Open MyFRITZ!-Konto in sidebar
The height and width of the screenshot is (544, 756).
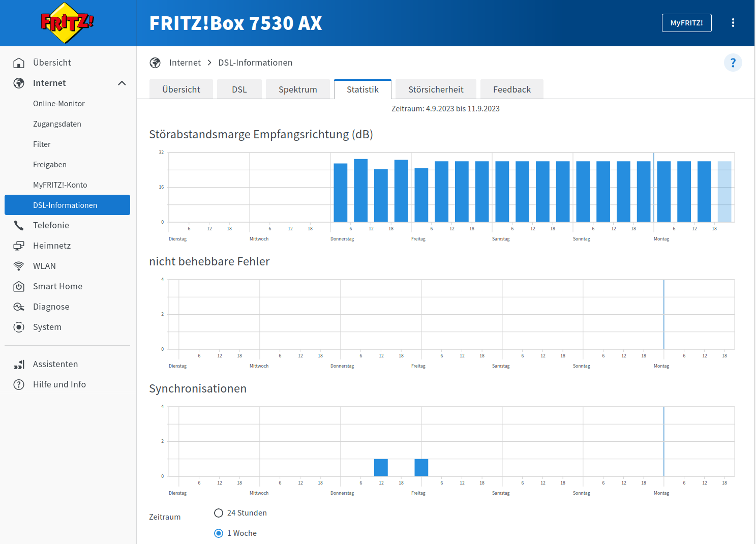pyautogui.click(x=67, y=185)
